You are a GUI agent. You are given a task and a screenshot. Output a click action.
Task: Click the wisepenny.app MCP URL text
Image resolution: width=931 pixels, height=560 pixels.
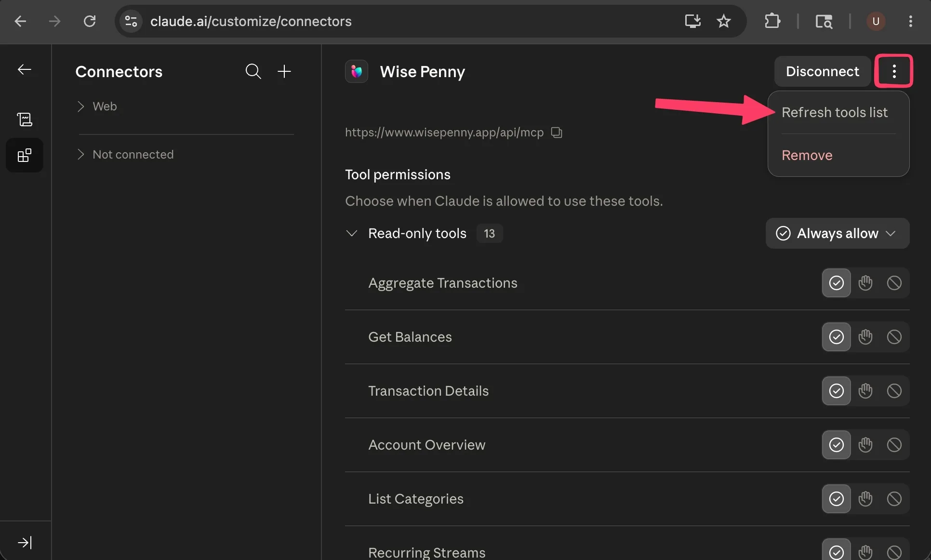tap(444, 132)
